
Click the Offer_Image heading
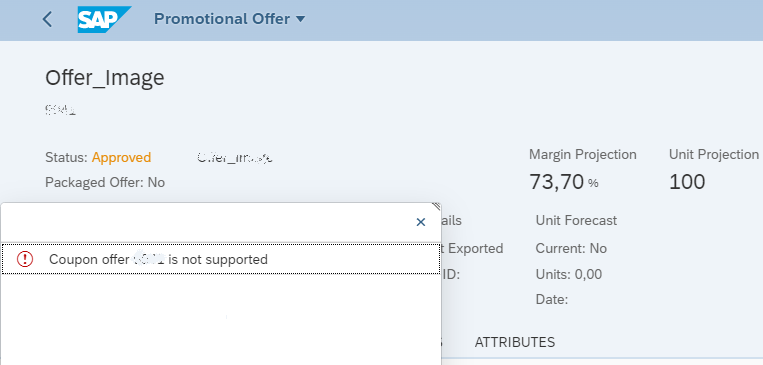[105, 78]
